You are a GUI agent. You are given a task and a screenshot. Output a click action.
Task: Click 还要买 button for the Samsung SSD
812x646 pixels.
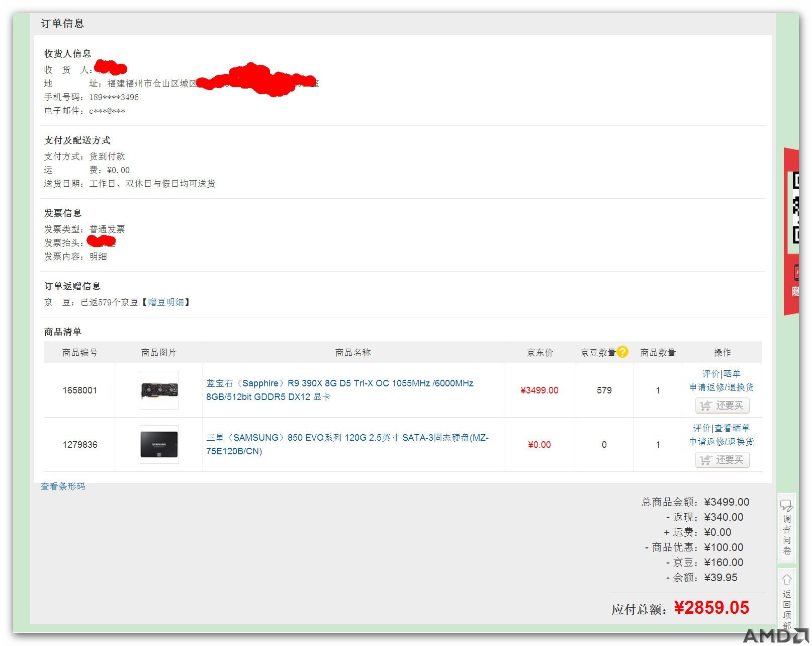point(723,460)
